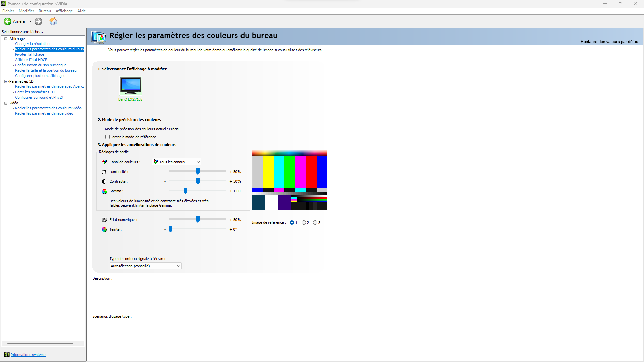
Task: Click the Éclat numérique icon
Action: click(x=104, y=220)
